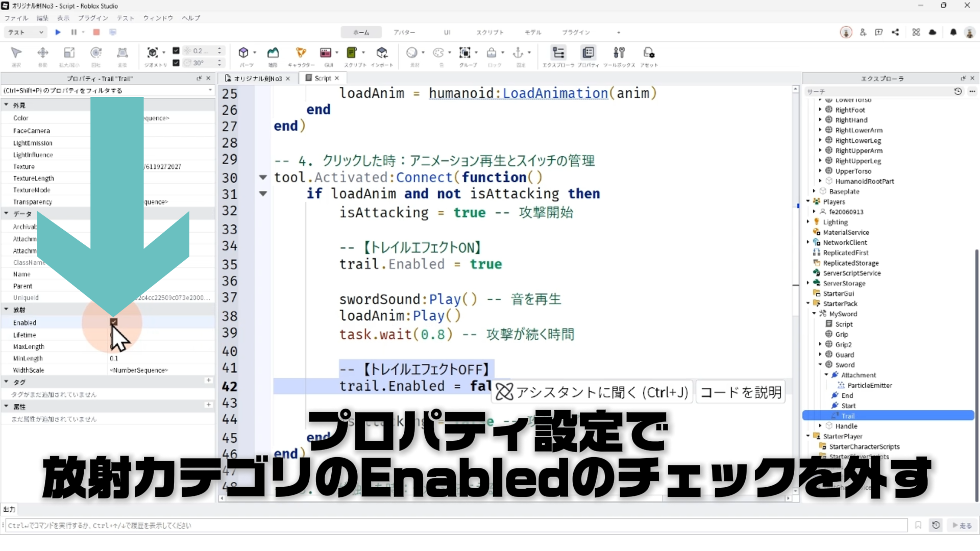Click the Character (キャラクター) icon
The height and width of the screenshot is (551, 980).
click(301, 53)
